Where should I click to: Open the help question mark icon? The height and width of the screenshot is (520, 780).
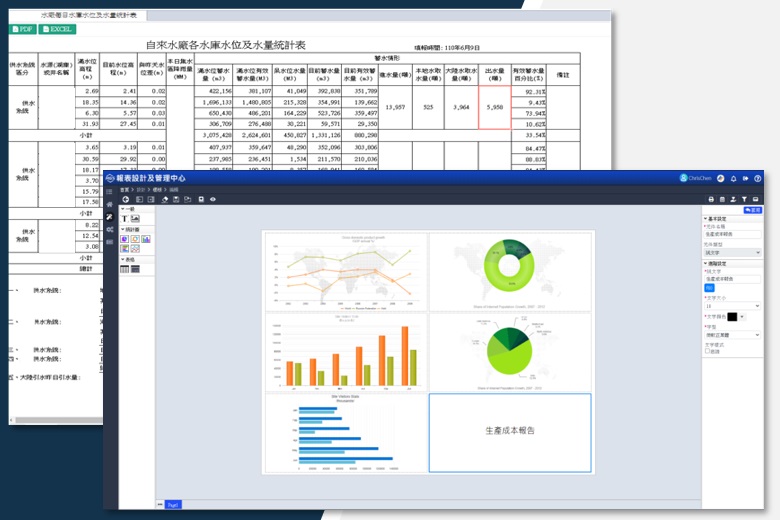758,178
